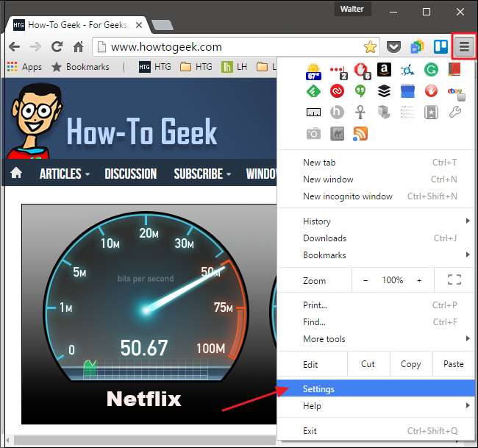Image resolution: width=478 pixels, height=448 pixels.
Task: Click the Trello extension icon
Action: click(440, 46)
